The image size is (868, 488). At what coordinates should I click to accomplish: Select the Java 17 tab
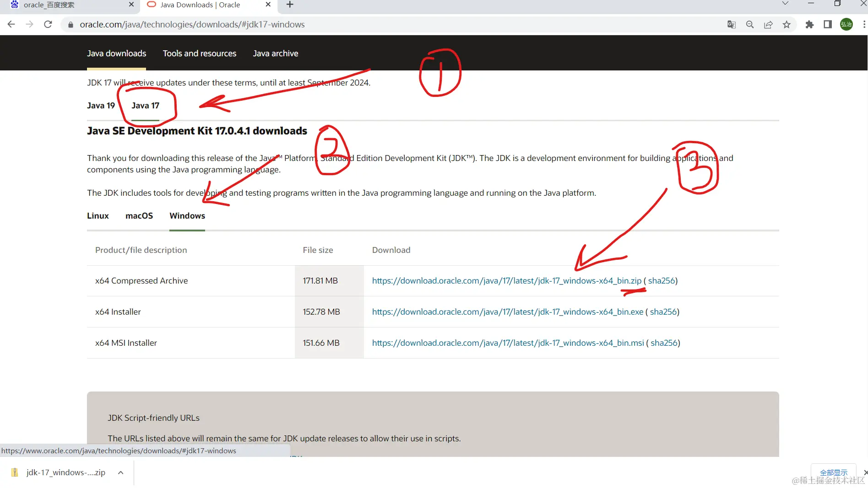point(145,106)
